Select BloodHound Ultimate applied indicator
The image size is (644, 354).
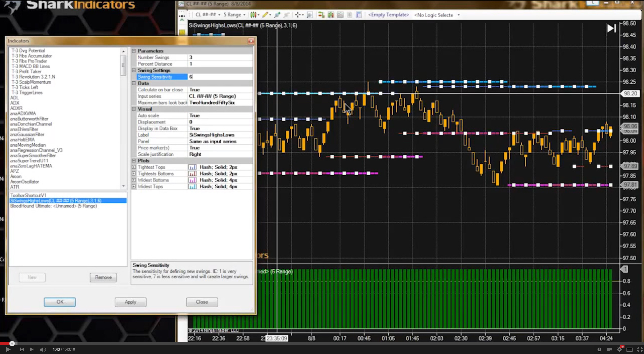pos(53,206)
